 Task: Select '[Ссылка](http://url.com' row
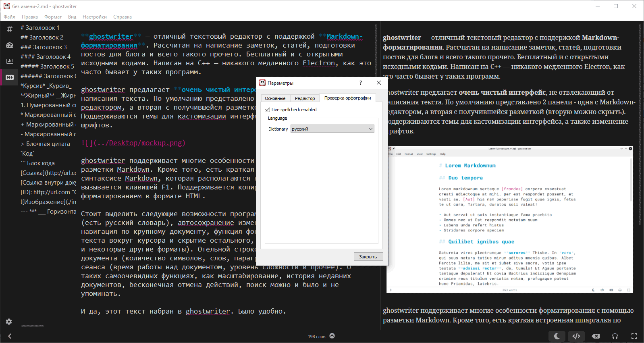[x=48, y=173]
